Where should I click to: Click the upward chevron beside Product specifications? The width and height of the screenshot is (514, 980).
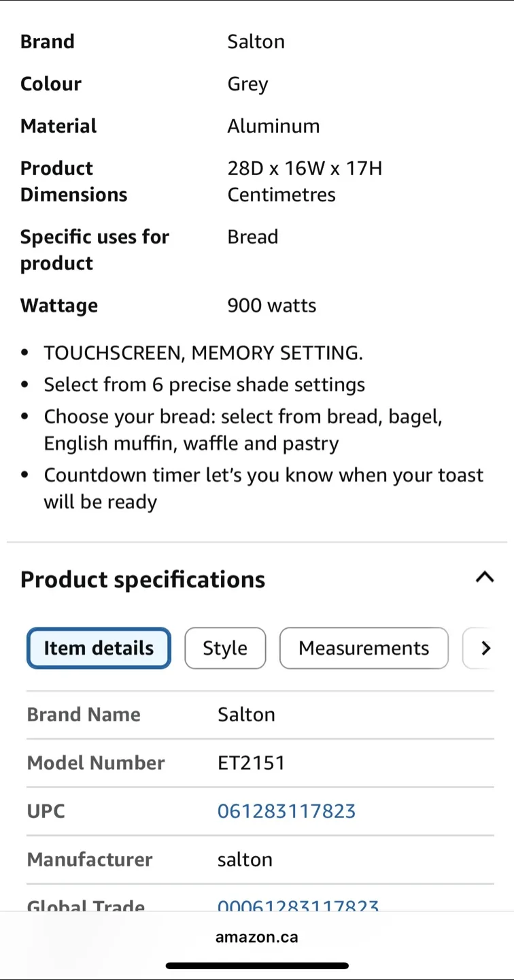tap(484, 578)
